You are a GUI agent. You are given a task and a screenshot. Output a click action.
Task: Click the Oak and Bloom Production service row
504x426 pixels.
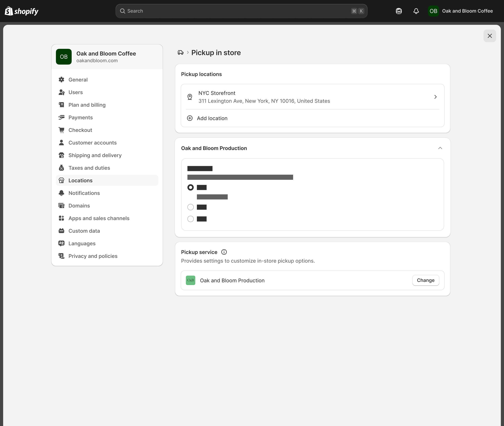coord(312,280)
